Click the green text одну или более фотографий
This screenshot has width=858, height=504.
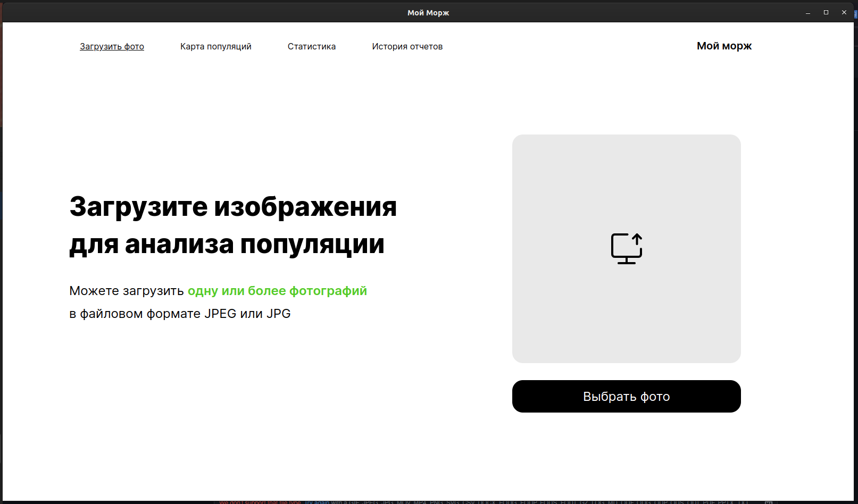277,291
